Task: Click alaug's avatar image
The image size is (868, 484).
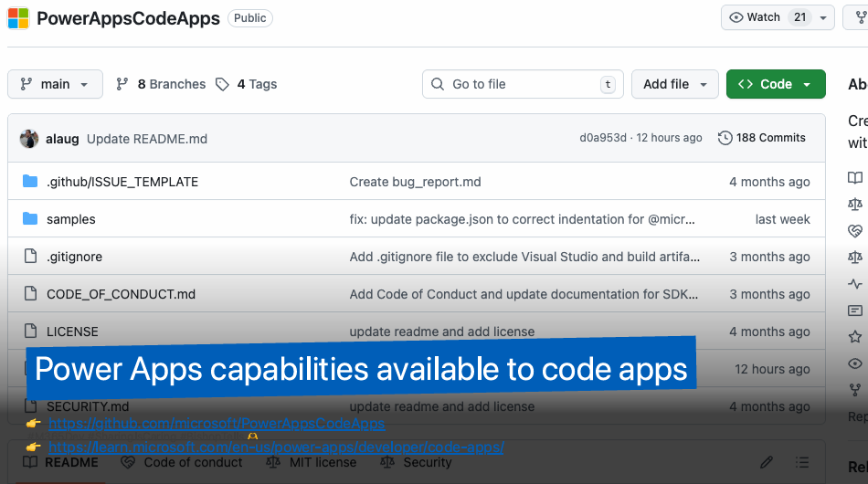Action: (x=29, y=139)
